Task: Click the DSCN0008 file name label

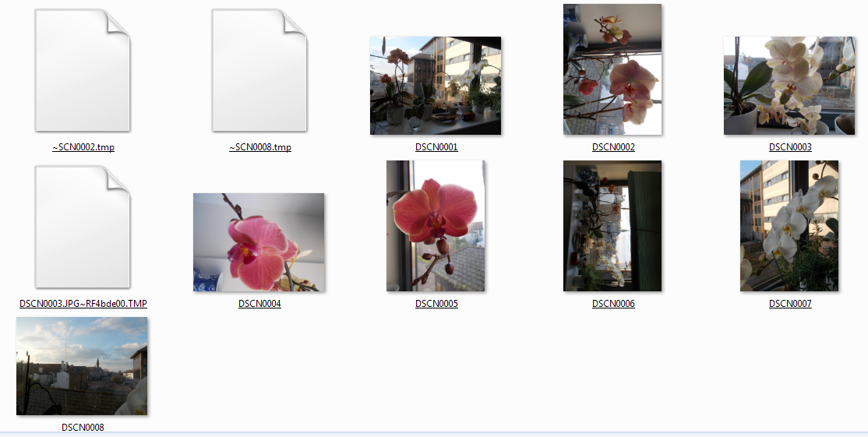Action: (x=83, y=427)
